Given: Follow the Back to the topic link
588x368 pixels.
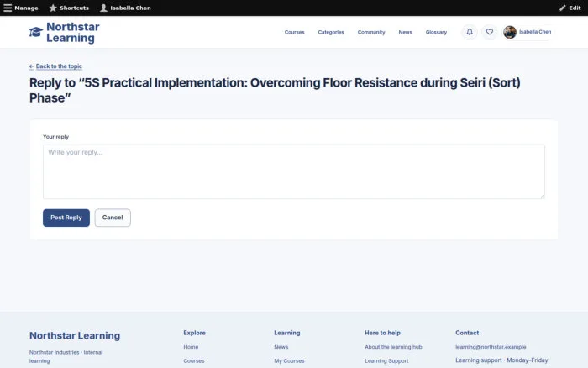Looking at the screenshot, I should 59,66.
